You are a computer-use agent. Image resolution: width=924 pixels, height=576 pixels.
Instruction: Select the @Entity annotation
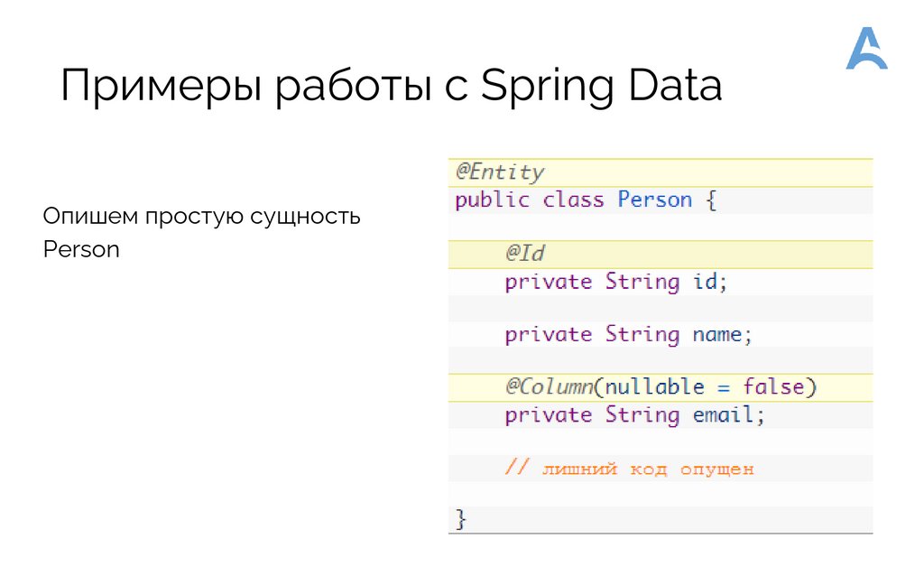(500, 172)
